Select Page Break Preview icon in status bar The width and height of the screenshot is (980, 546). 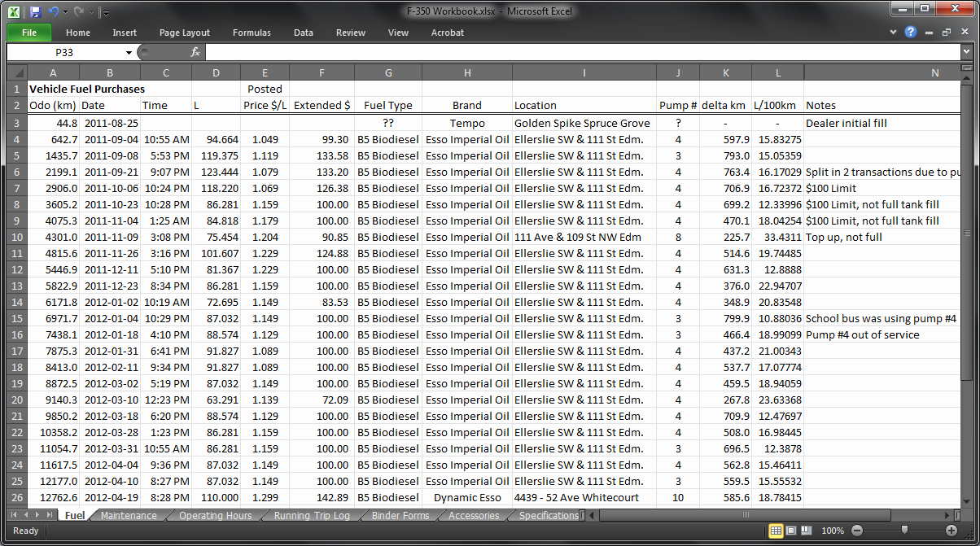805,531
